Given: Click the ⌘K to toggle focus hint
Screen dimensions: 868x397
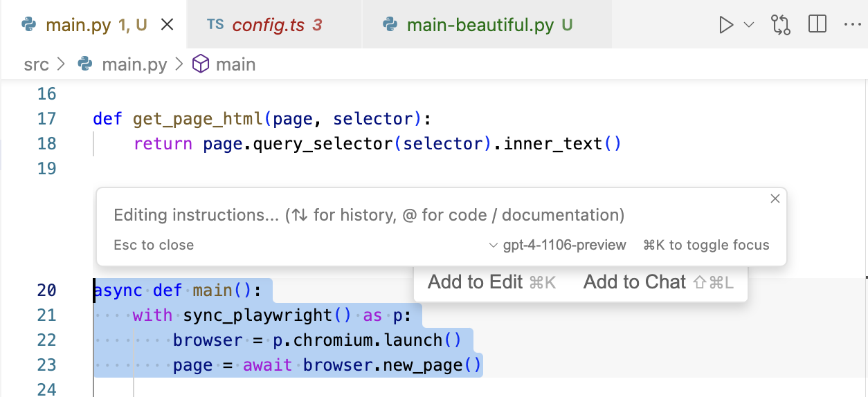Looking at the screenshot, I should pos(706,246).
